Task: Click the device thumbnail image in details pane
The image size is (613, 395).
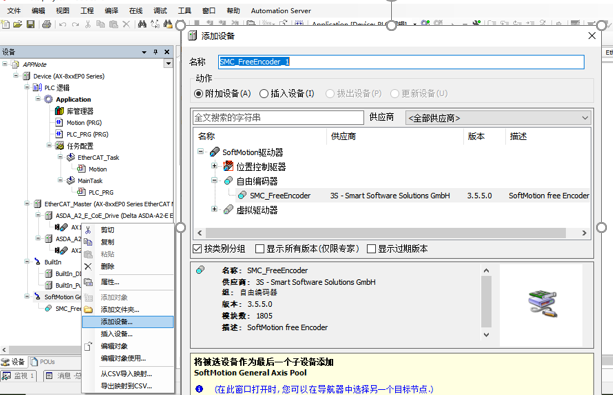Action: click(543, 304)
